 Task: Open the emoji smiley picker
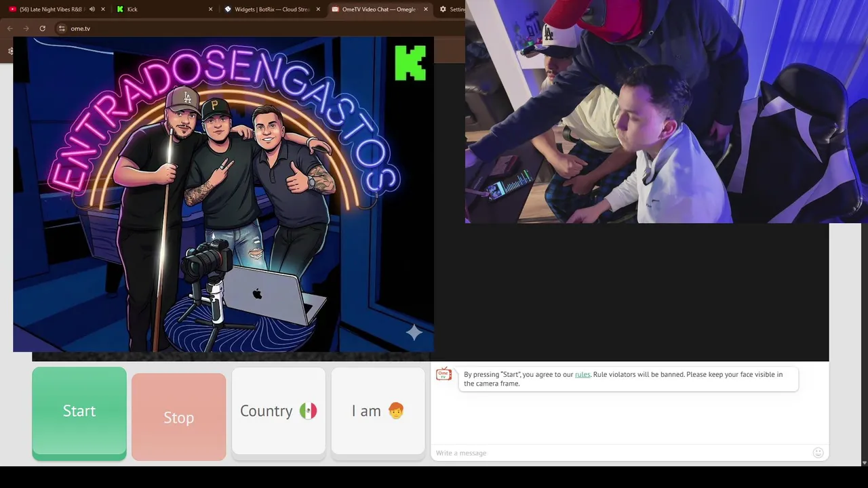click(x=818, y=453)
